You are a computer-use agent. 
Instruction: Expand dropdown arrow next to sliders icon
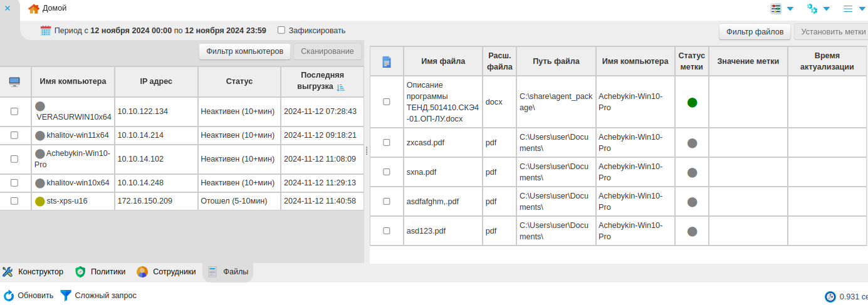(x=790, y=9)
